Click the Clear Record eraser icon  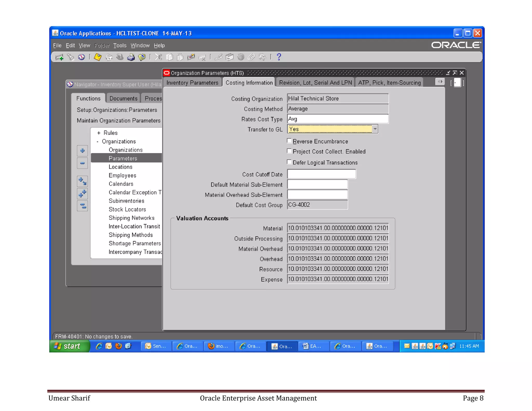191,57
